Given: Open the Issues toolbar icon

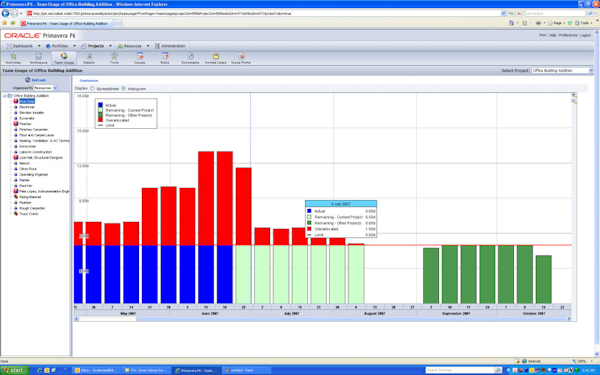Looking at the screenshot, I should 140,58.
